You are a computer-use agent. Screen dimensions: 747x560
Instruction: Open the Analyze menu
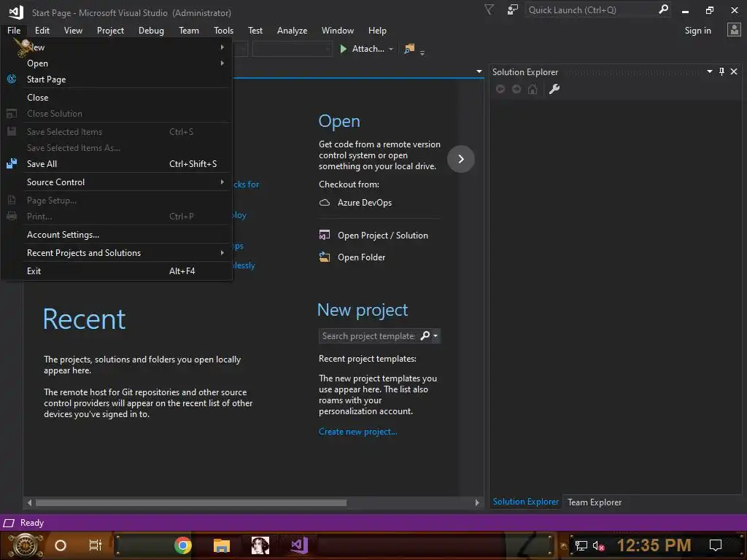pyautogui.click(x=292, y=31)
